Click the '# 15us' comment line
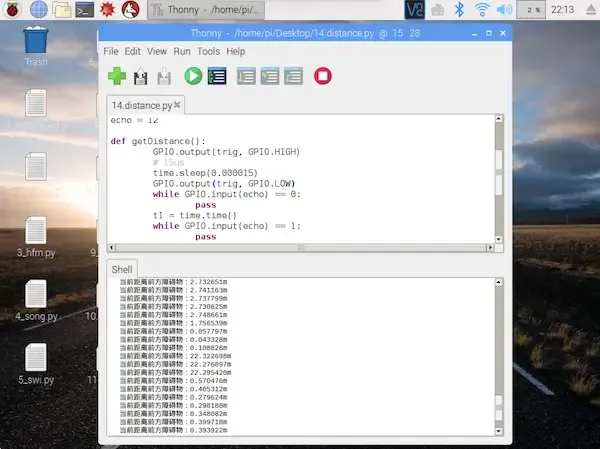Screen dimensions: 600x449 pos(168,162)
